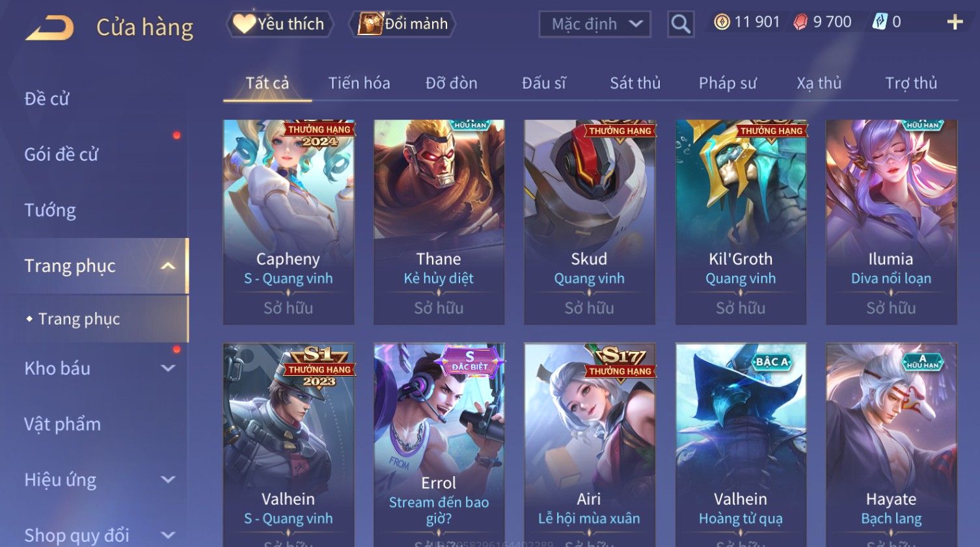The height and width of the screenshot is (547, 980).
Task: Tap the golden back arrow icon
Action: (x=49, y=27)
